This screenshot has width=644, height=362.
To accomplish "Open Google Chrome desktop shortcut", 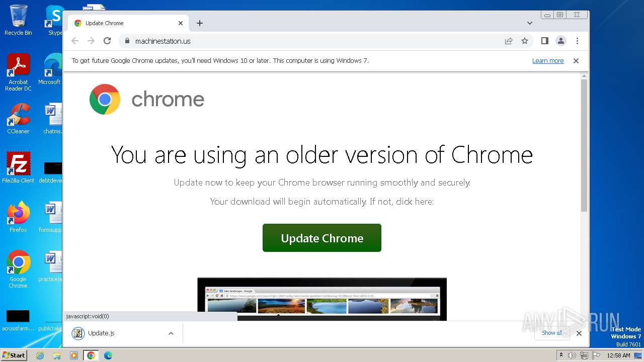I will pos(18,269).
